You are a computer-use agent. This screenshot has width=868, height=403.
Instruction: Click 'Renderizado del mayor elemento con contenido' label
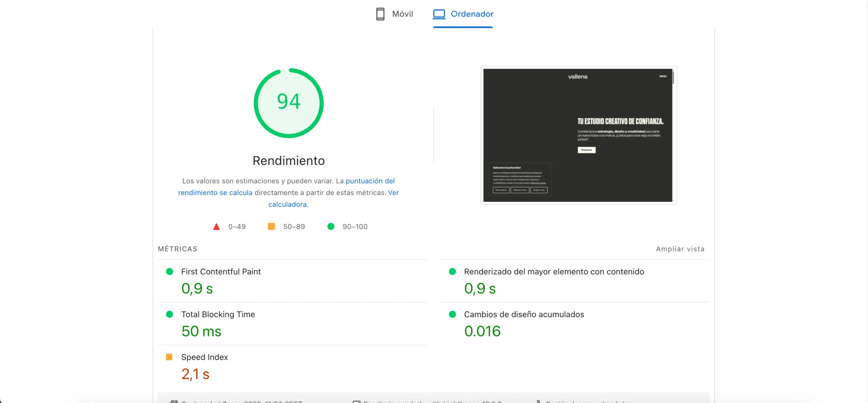pos(554,271)
